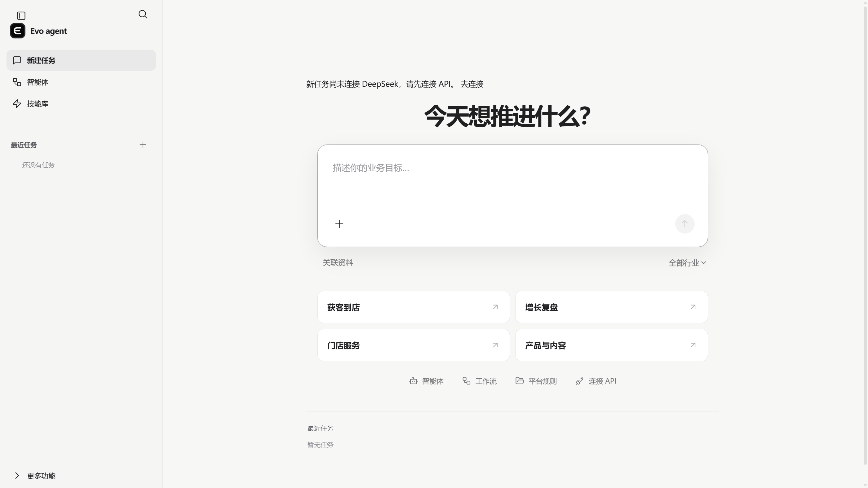The width and height of the screenshot is (868, 488).
Task: Open arrow icon on 获客到店 card
Action: coord(495,307)
